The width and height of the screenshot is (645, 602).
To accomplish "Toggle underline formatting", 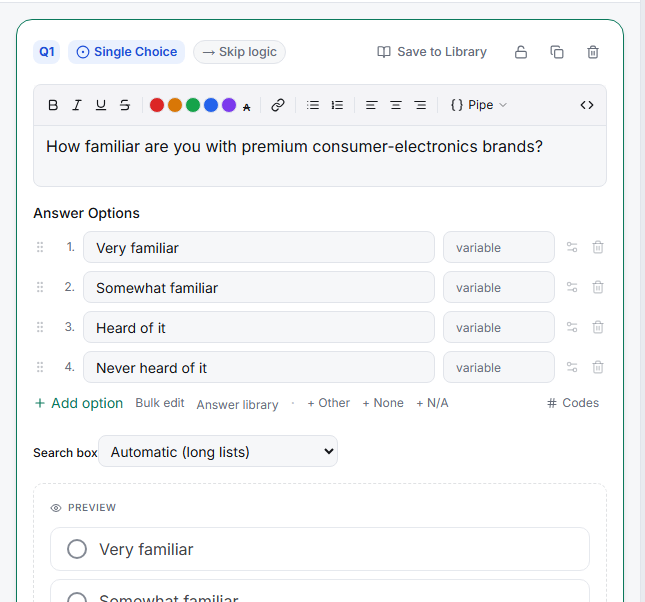I will (101, 105).
